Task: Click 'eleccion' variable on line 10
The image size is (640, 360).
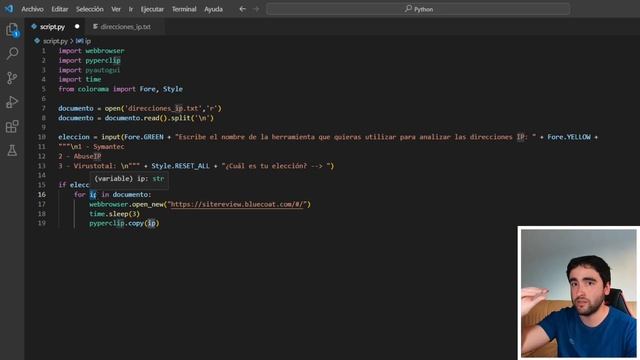Action: [x=74, y=137]
